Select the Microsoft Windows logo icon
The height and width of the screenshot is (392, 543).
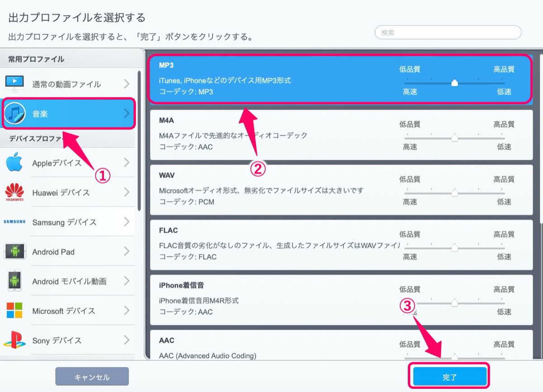14,311
